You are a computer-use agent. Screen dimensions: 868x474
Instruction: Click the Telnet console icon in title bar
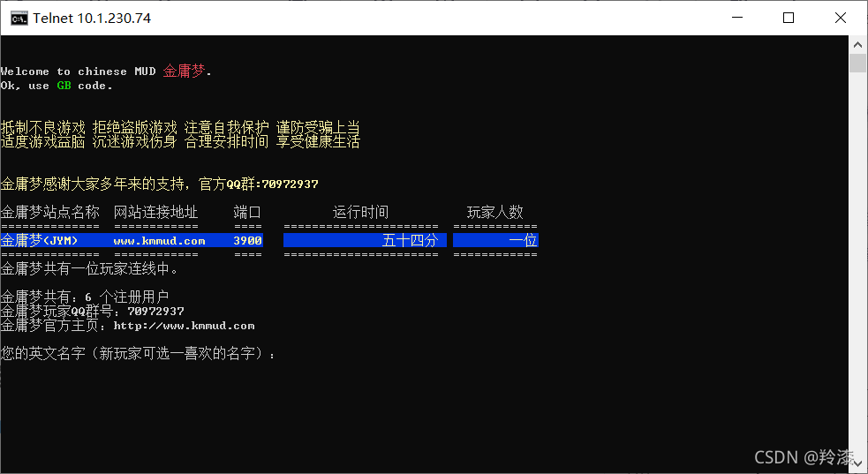point(19,19)
